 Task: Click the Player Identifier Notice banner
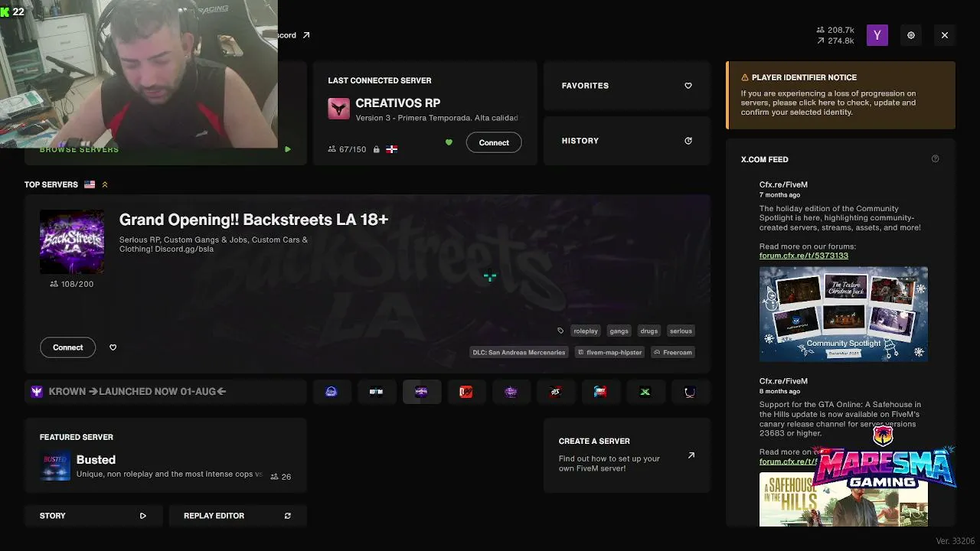(x=841, y=96)
